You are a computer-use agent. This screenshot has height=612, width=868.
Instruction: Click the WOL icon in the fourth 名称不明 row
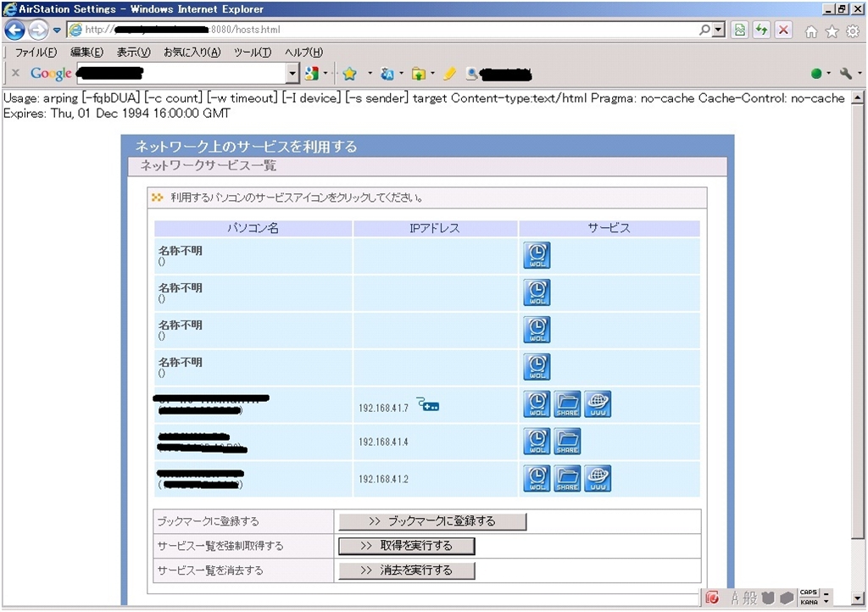(x=537, y=366)
